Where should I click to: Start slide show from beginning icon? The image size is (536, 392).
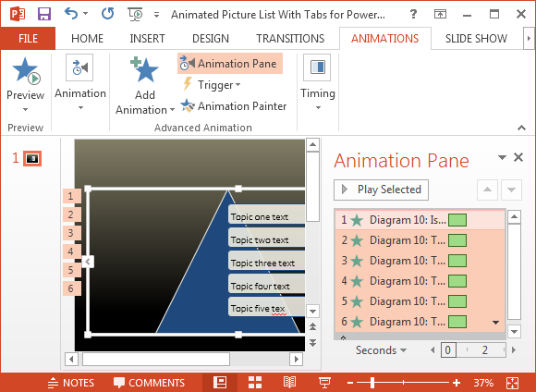pos(135,14)
